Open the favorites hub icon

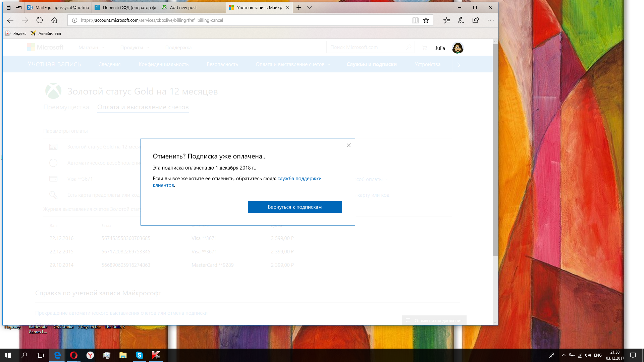pos(446,20)
